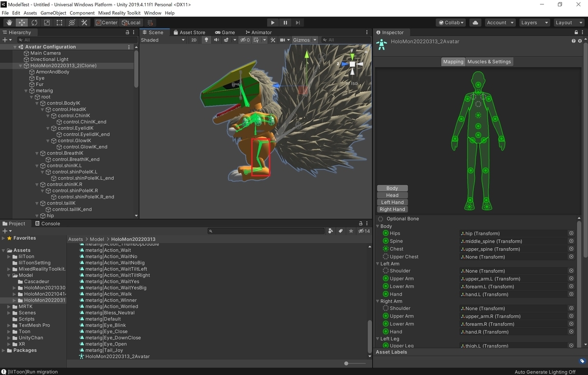Image resolution: width=588 pixels, height=375 pixels.
Task: Click the asset labels tag icon
Action: tap(582, 361)
